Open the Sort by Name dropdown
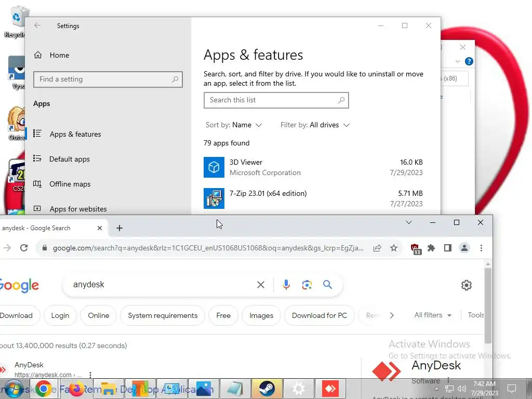The height and width of the screenshot is (399, 532). pos(234,125)
